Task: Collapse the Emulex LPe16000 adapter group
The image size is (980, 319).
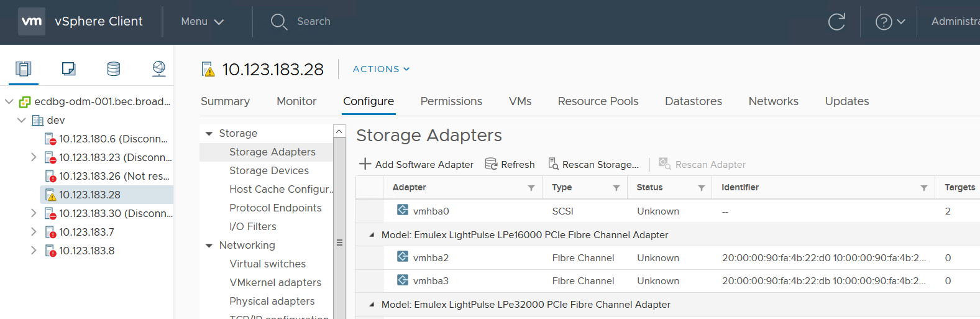Action: click(x=372, y=235)
